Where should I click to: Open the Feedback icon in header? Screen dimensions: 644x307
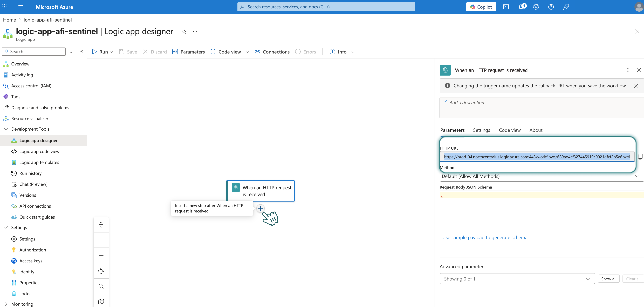(x=566, y=7)
